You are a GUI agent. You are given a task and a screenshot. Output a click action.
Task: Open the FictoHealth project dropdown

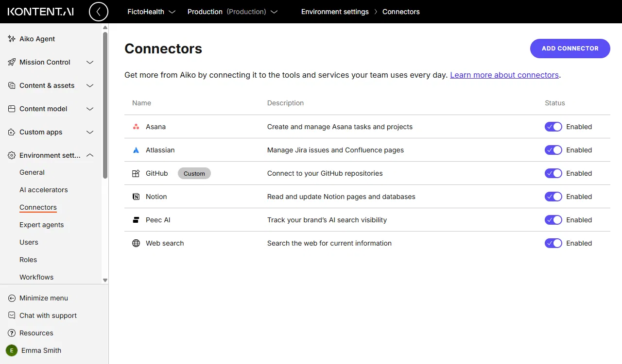point(151,12)
